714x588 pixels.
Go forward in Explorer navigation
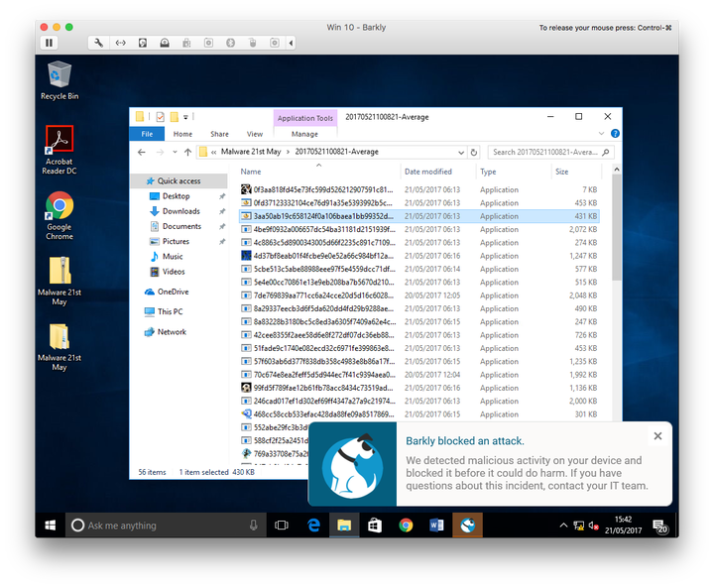click(x=160, y=152)
